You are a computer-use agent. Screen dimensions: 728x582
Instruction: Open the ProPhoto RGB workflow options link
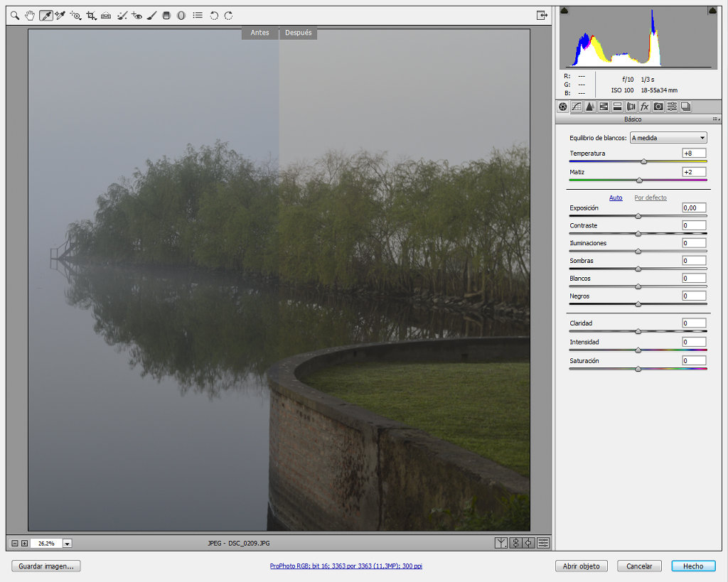pyautogui.click(x=346, y=566)
